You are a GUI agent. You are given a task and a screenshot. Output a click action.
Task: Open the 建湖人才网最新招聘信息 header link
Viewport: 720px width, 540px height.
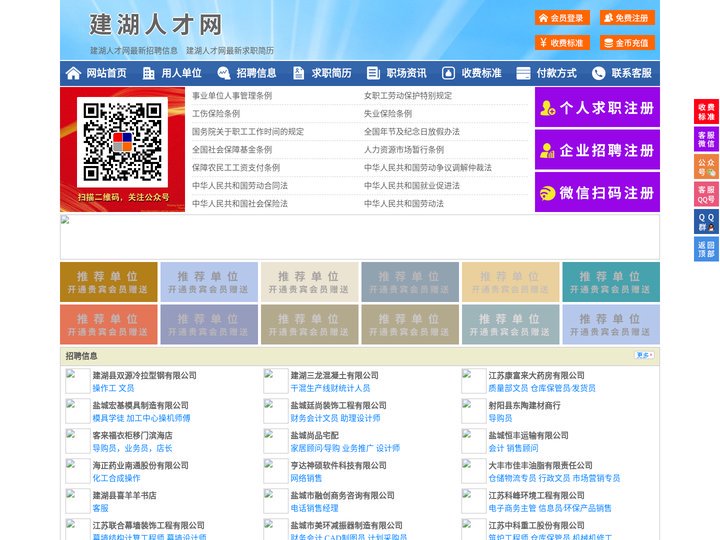coord(134,51)
